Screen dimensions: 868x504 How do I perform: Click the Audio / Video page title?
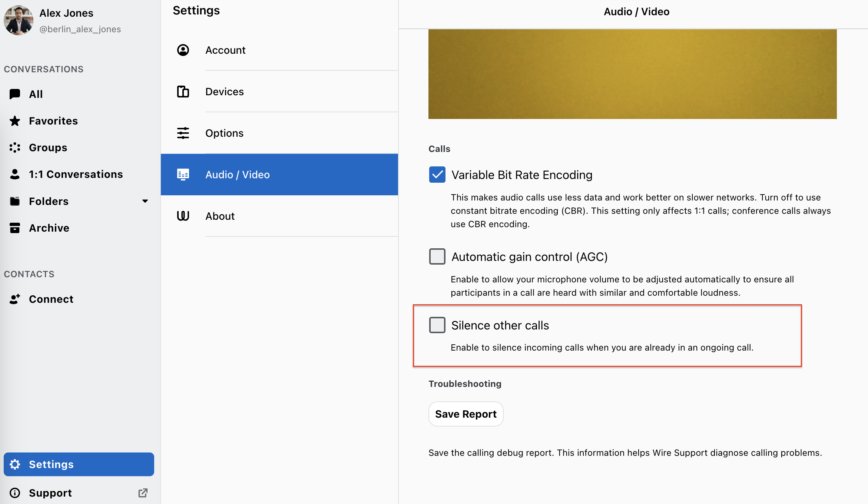pos(636,12)
